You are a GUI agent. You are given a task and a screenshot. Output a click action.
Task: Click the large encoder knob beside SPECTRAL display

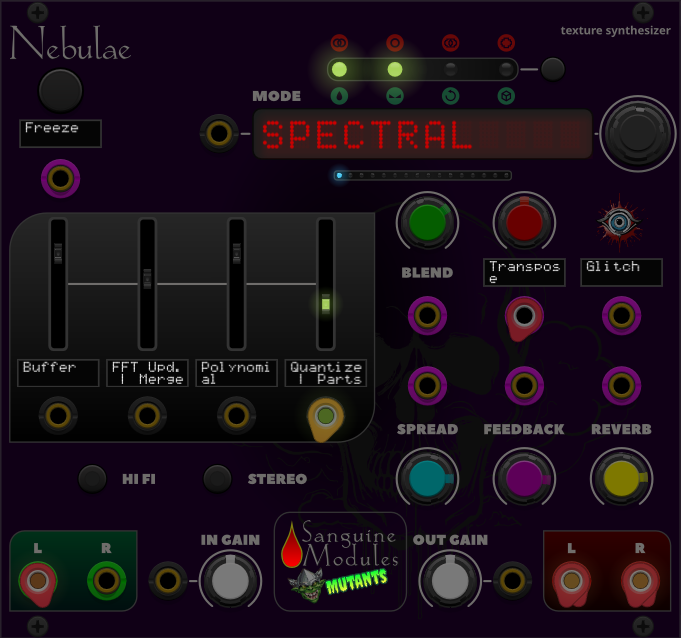point(638,133)
